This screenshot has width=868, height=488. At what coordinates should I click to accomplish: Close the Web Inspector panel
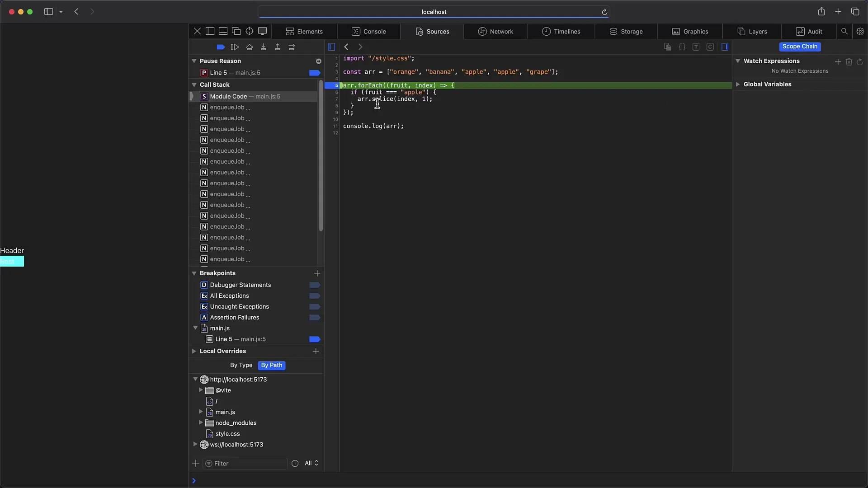point(197,31)
